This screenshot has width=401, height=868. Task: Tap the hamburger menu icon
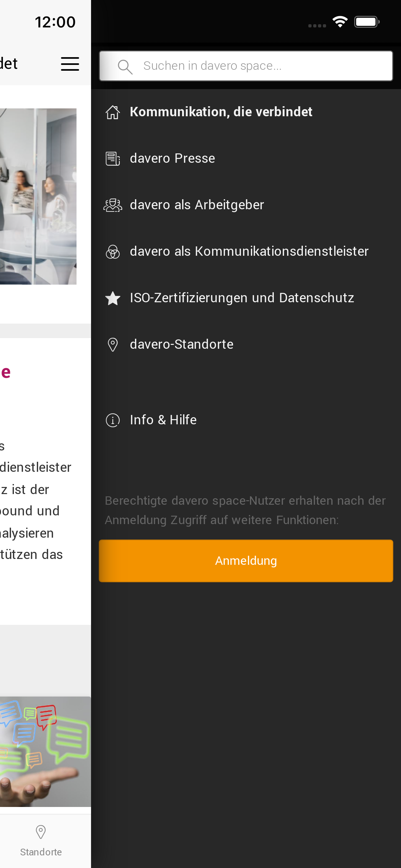pos(70,64)
